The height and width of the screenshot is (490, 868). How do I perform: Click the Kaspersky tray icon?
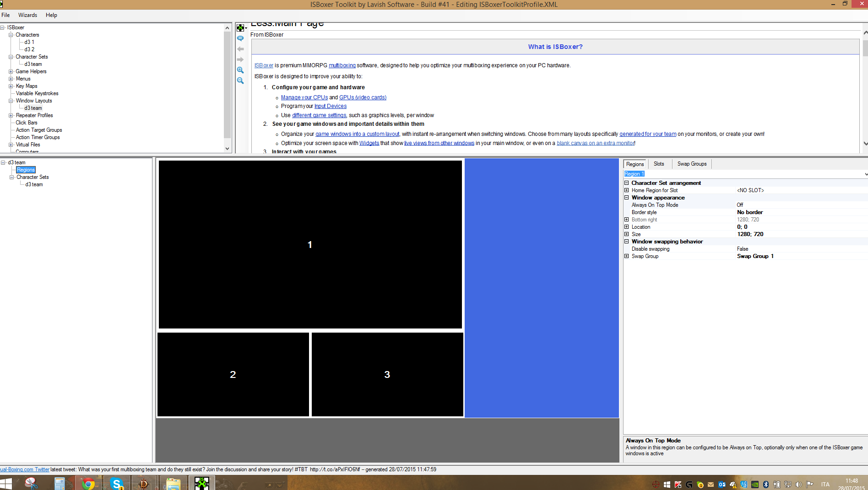tap(678, 485)
